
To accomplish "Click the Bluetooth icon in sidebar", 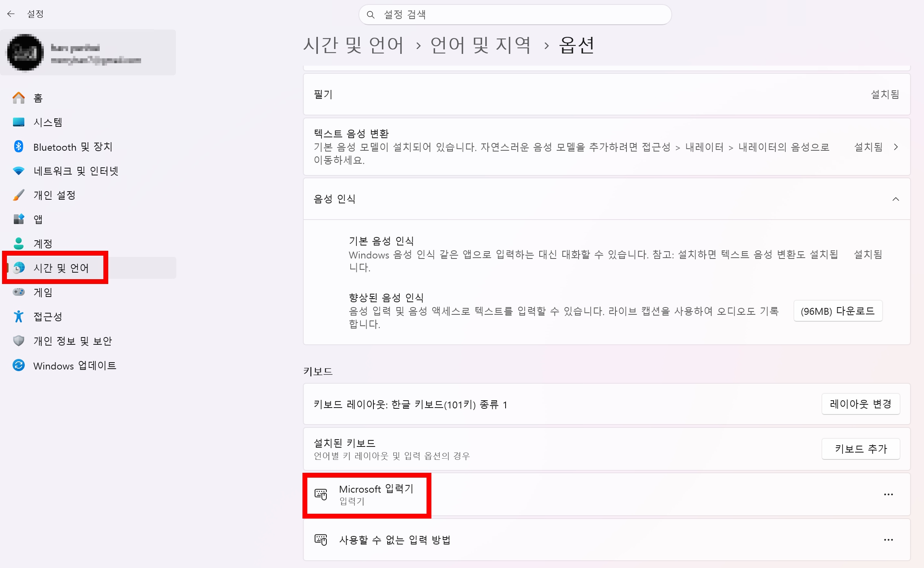I will click(19, 146).
